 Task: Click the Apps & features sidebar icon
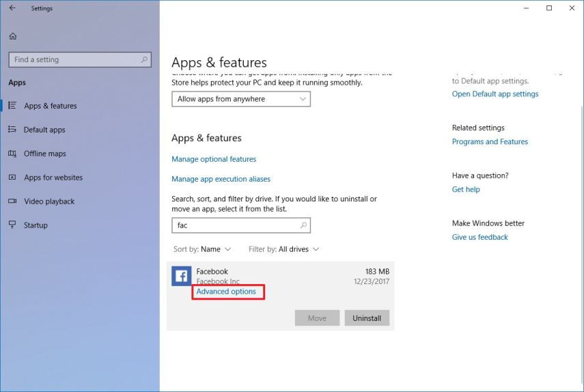(x=12, y=105)
